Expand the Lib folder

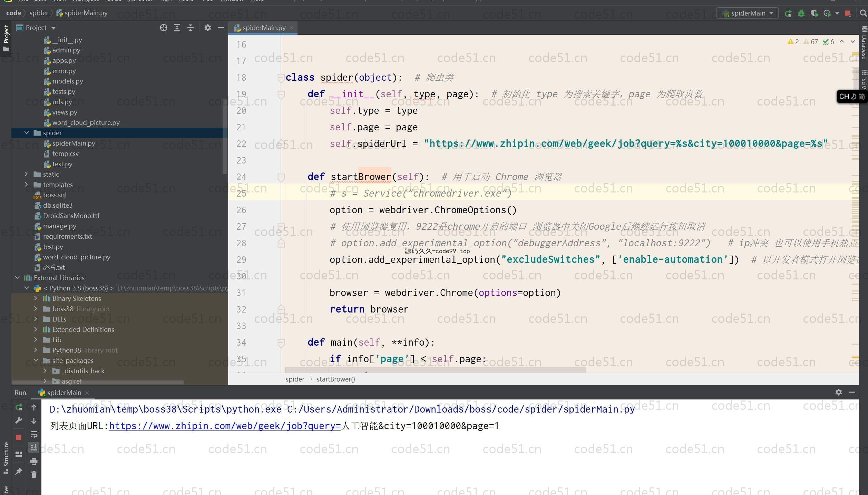coord(36,340)
